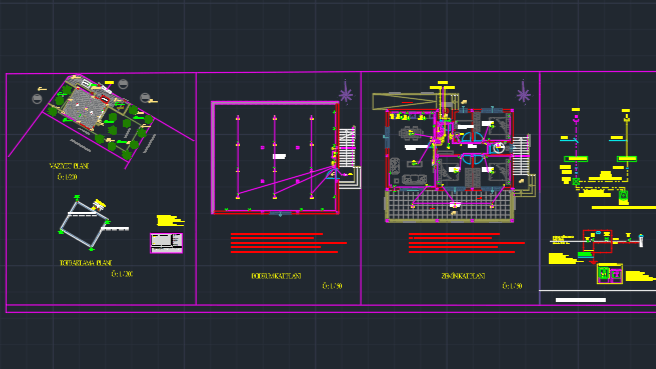Select the TOPRAKLAMA PLANI title text
The height and width of the screenshot is (369, 656).
pos(86,263)
